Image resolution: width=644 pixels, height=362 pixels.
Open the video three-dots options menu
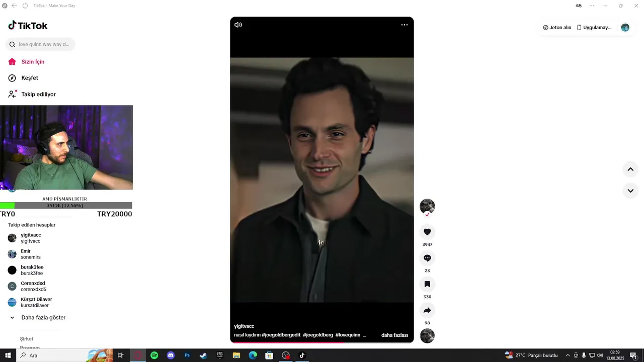pos(404,25)
